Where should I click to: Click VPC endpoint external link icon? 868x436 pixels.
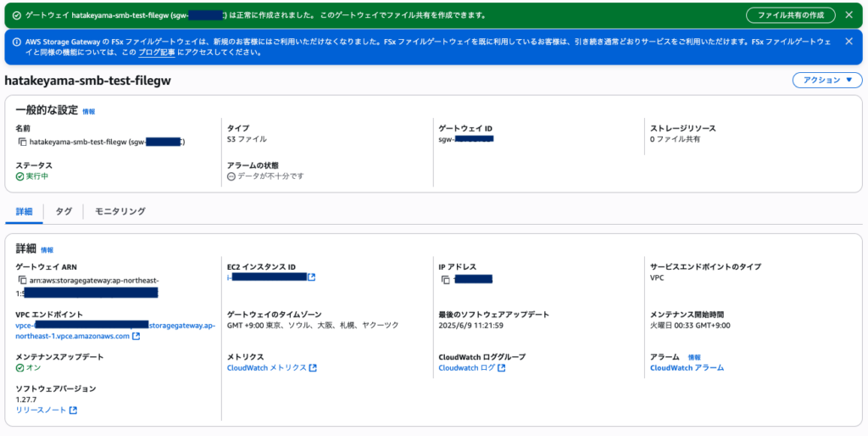(x=136, y=336)
